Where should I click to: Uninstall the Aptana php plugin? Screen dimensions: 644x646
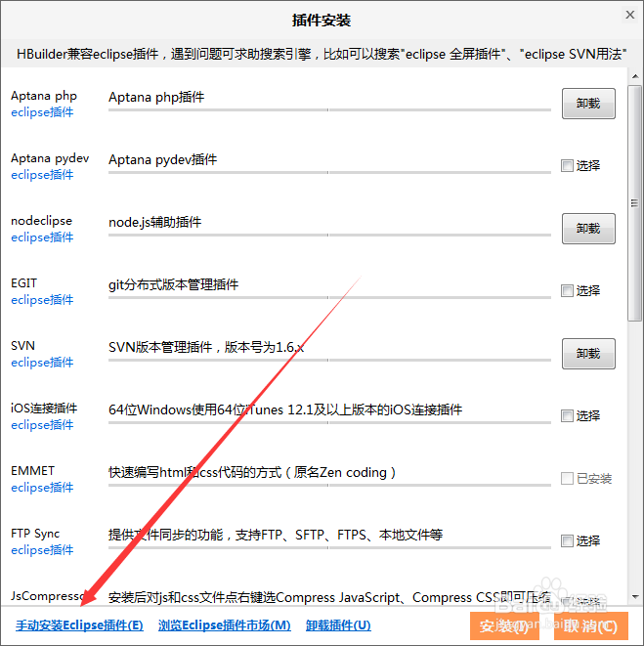pos(588,104)
